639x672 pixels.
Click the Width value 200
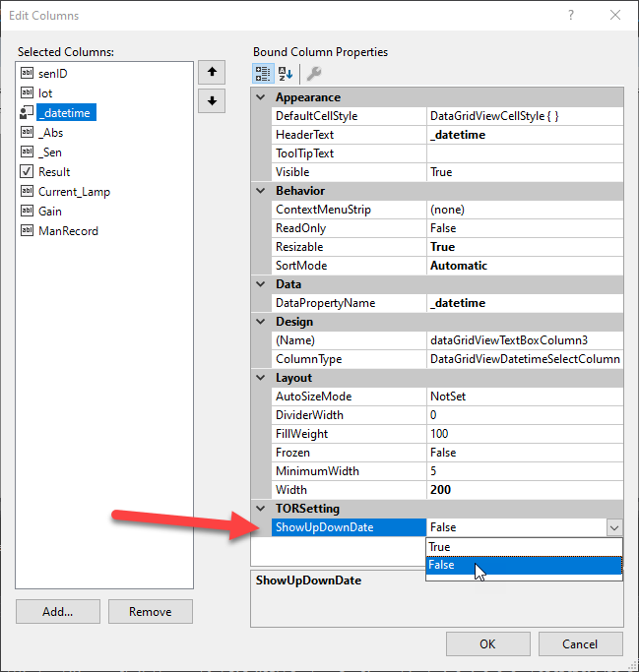525,490
